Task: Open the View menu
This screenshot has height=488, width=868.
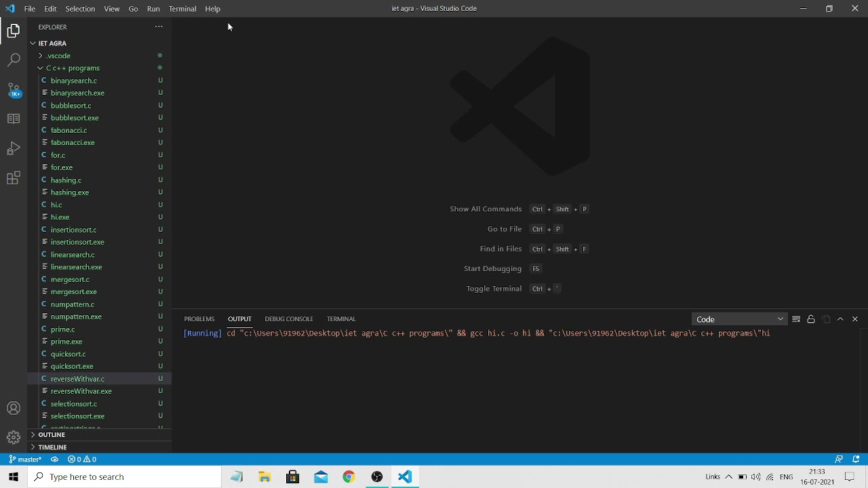Action: tap(112, 9)
